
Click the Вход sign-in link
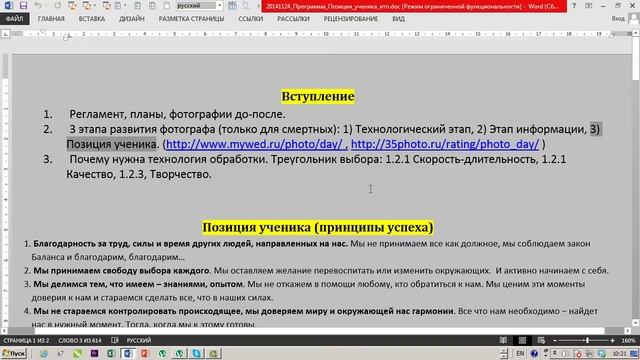tap(618, 19)
